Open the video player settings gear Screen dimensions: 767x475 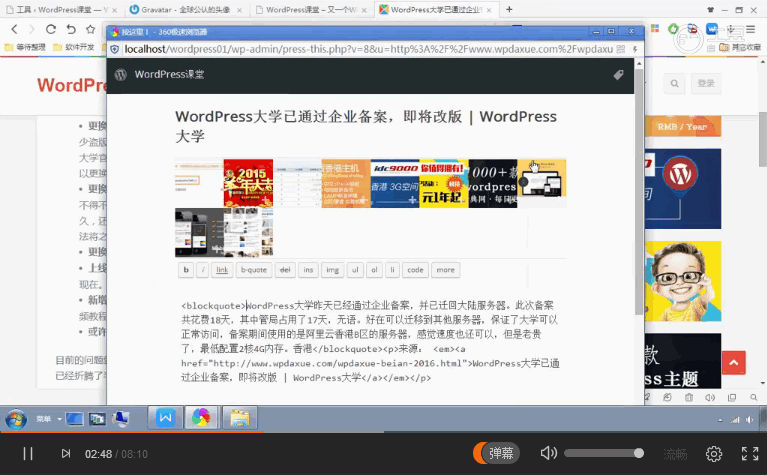coord(714,453)
